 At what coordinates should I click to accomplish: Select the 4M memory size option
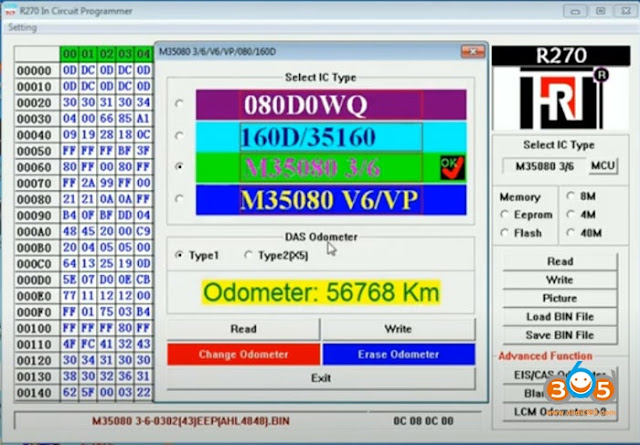[582, 215]
